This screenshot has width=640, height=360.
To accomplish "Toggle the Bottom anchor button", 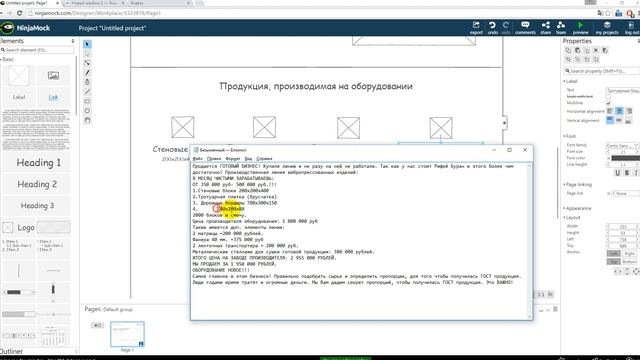I will point(630,262).
